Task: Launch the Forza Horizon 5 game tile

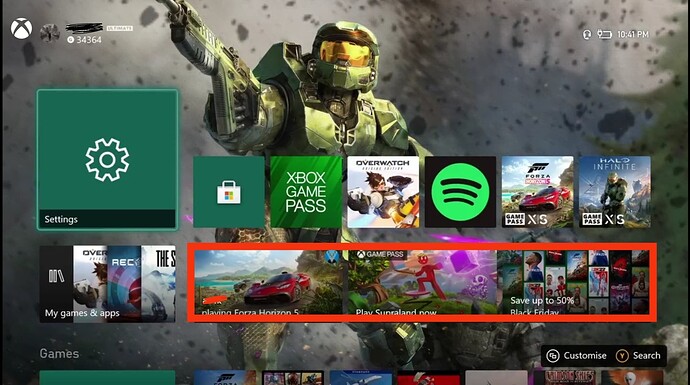Action: (x=538, y=192)
